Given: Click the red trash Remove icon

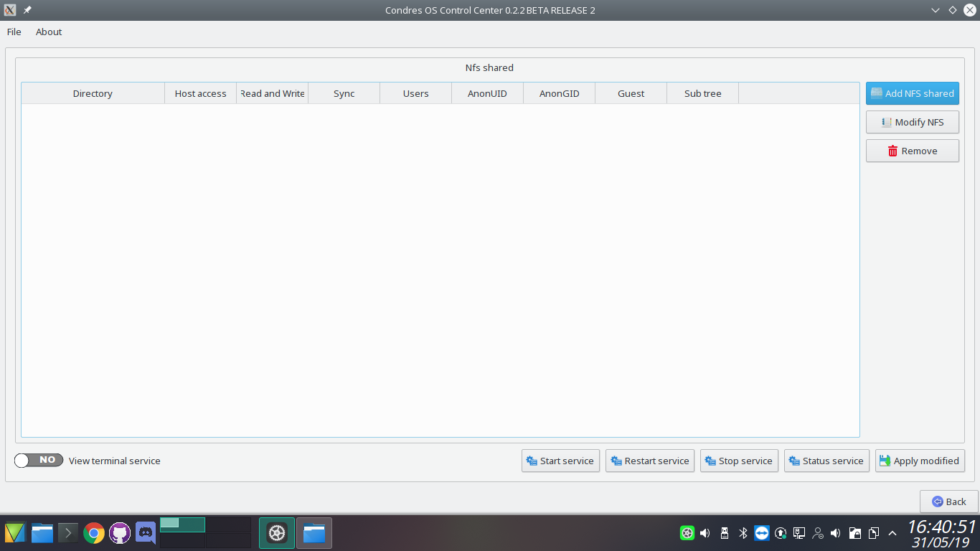Looking at the screenshot, I should (x=892, y=151).
